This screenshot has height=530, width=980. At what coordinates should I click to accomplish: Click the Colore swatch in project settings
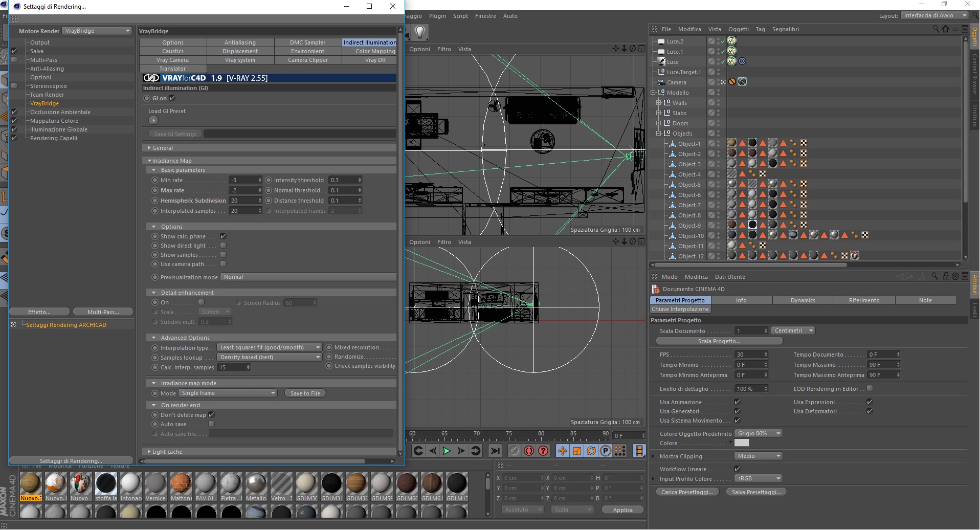click(x=742, y=443)
